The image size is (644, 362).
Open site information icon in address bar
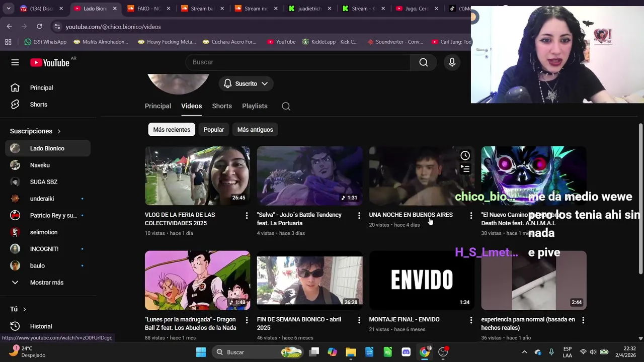[x=57, y=27]
